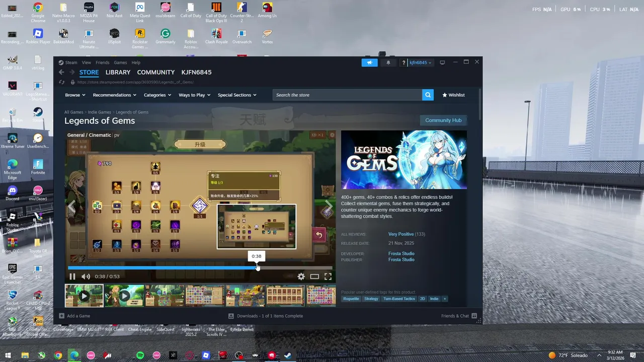Mute the trailer volume speaker icon
Viewport: 644px width, 362px height.
click(86, 277)
